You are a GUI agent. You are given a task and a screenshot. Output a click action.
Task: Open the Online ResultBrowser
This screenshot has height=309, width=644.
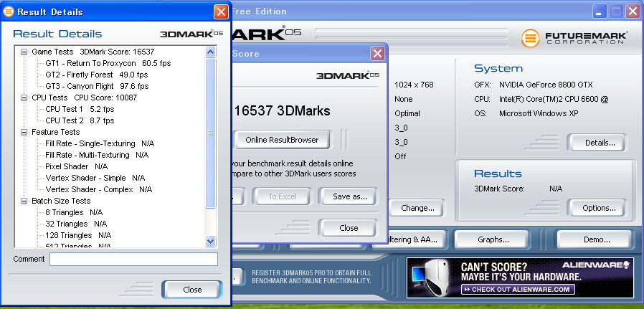(282, 140)
